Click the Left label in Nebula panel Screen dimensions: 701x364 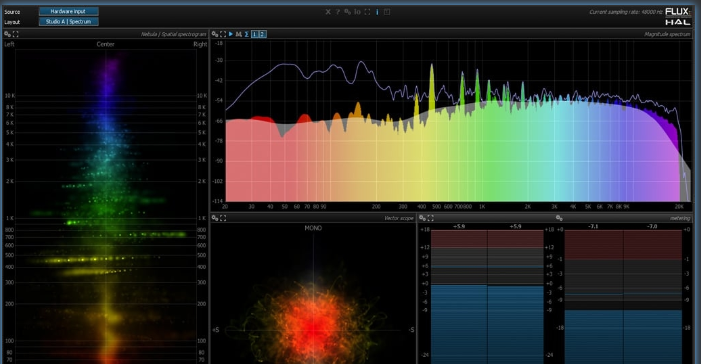point(9,44)
